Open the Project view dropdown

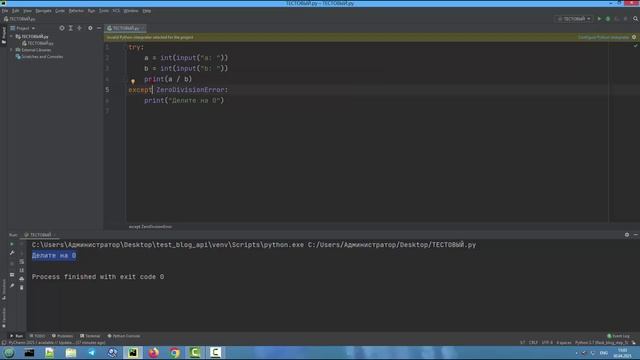pyautogui.click(x=23, y=28)
